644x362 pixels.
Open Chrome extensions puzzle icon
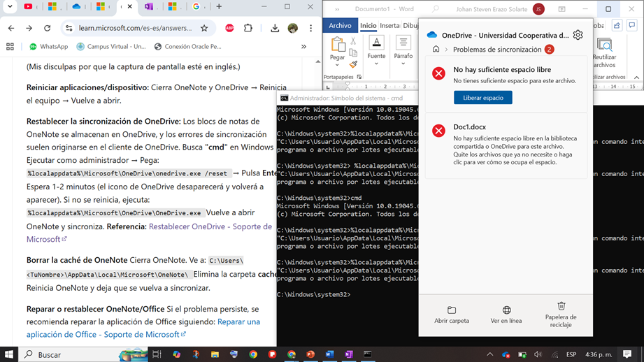[248, 28]
